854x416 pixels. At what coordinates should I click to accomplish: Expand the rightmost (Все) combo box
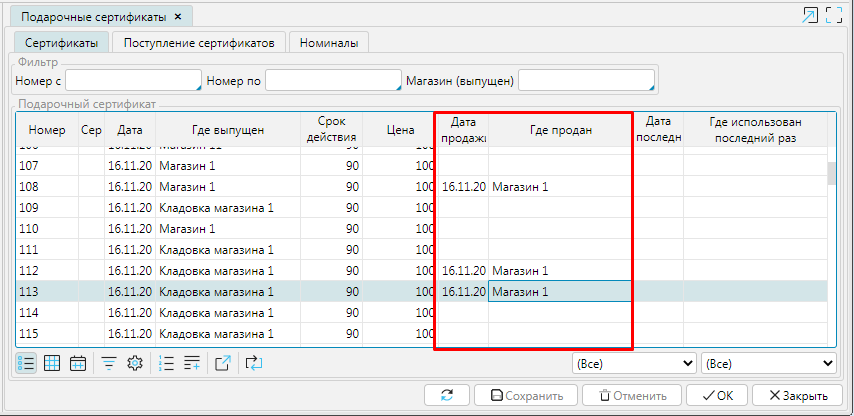[x=768, y=363]
